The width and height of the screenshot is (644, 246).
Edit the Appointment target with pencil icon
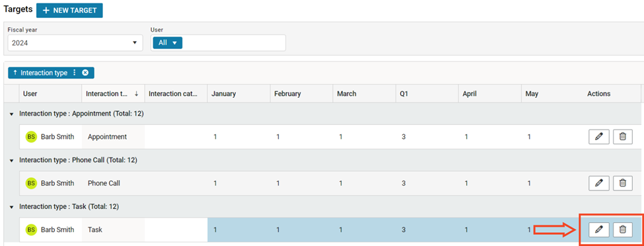coord(599,137)
